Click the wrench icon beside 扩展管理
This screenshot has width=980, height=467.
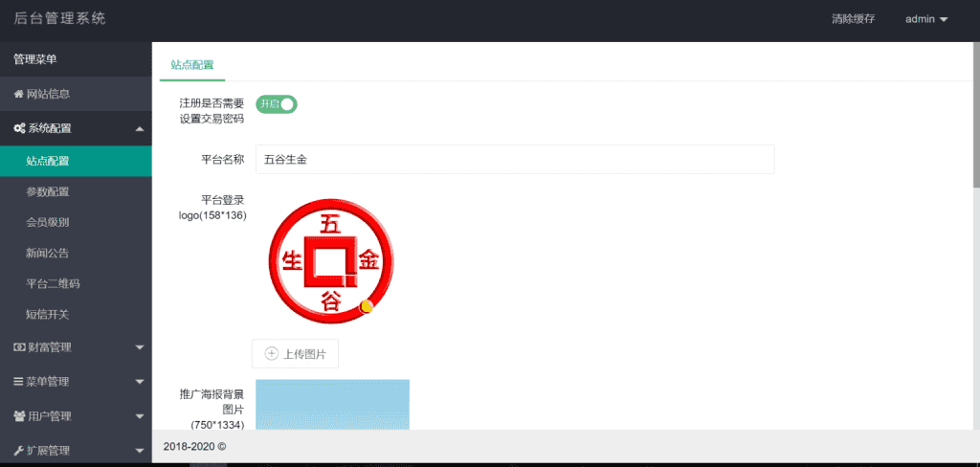(19, 450)
